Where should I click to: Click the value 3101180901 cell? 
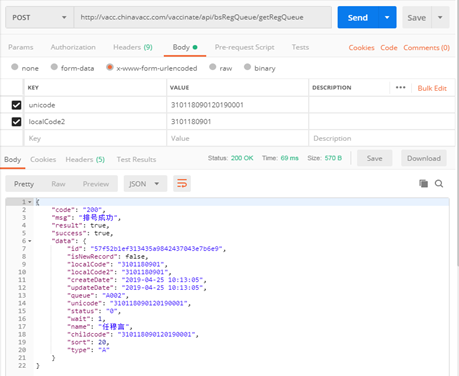coord(237,122)
